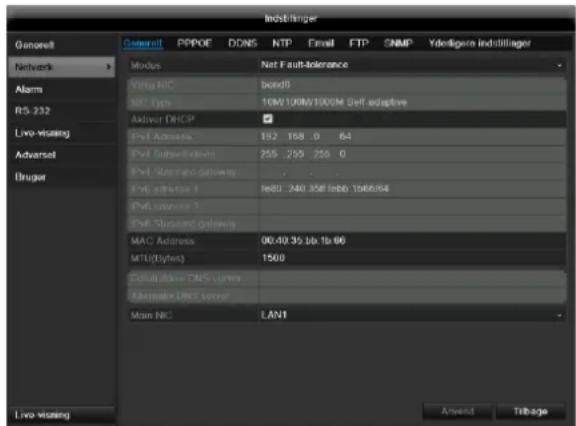
Task: Click the IPv4 standard gateway field
Action: [x=412, y=172]
